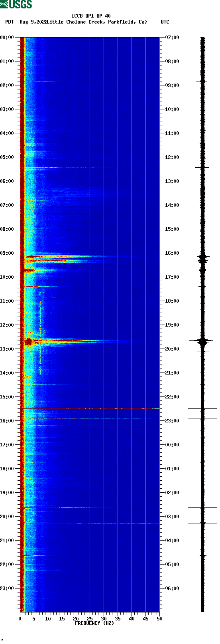This screenshot has width=220, height=644.
Task: Click the UTC '12:00' time label
Action: point(172,157)
